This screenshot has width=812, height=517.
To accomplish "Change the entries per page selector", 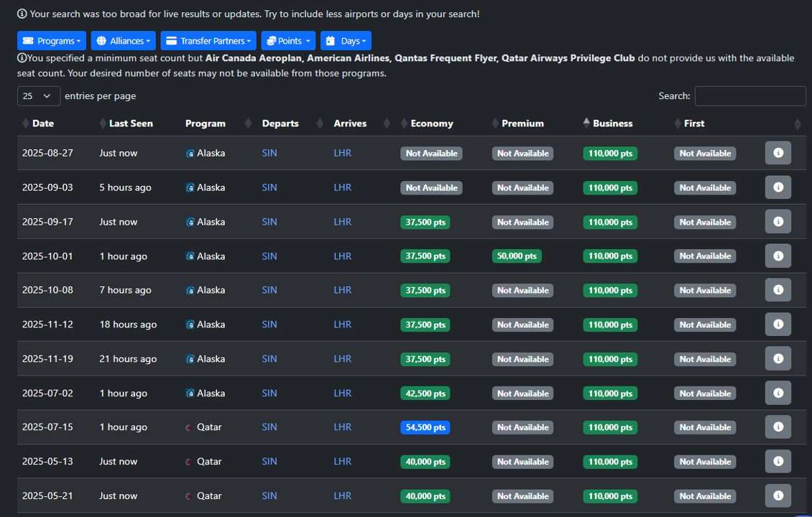I will [x=38, y=96].
